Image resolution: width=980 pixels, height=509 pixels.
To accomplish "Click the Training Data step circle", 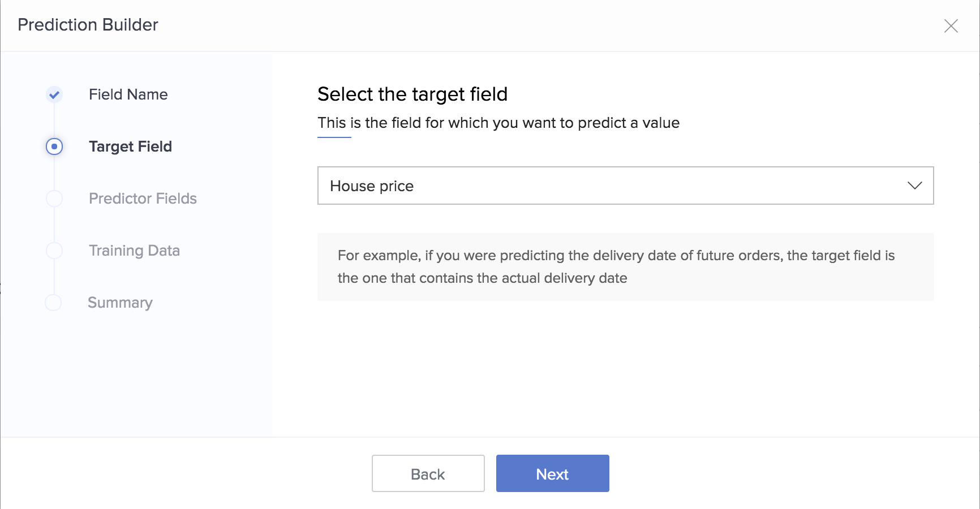I will (x=54, y=251).
